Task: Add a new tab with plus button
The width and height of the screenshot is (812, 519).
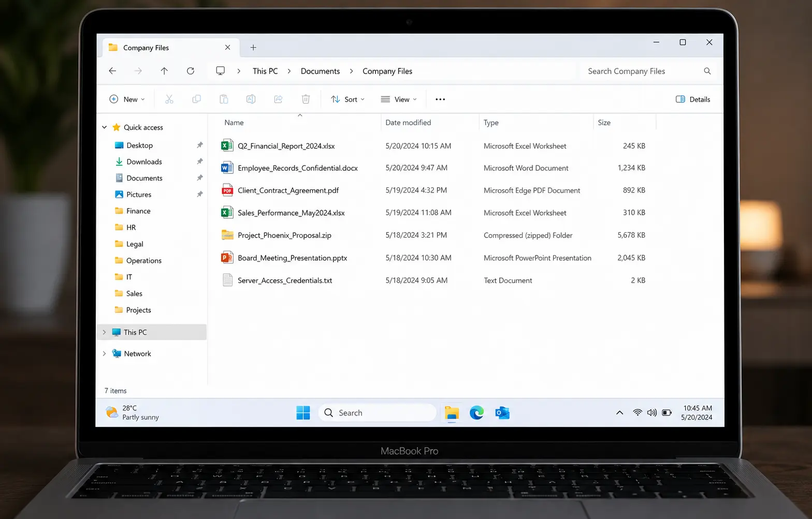Action: [x=253, y=47]
